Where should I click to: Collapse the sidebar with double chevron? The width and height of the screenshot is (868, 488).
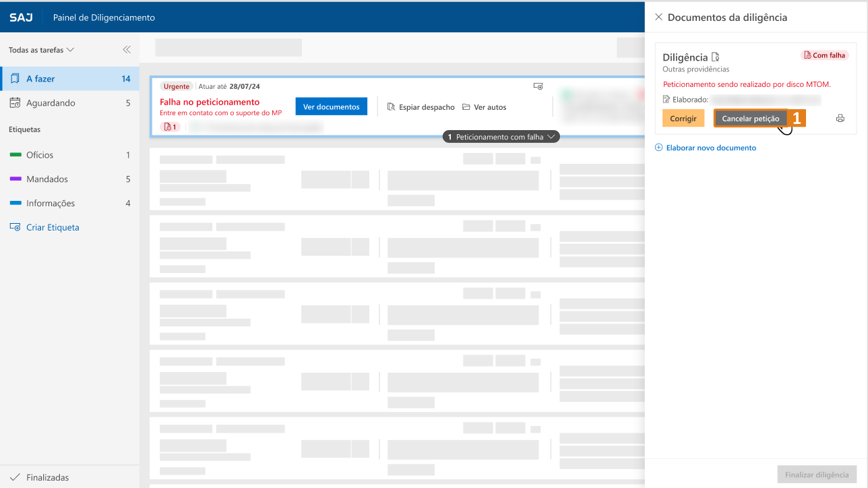126,50
